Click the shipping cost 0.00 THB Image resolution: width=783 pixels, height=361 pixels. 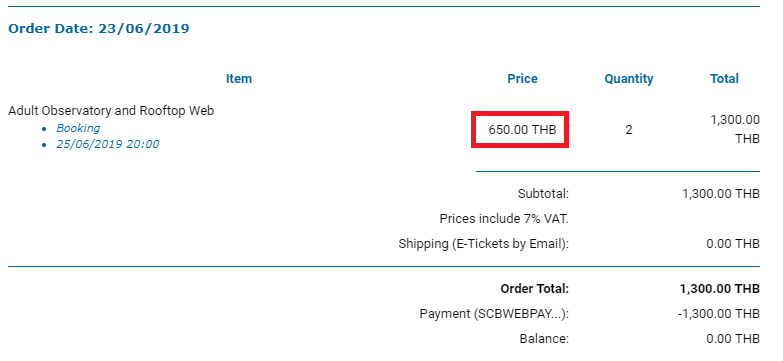point(733,244)
